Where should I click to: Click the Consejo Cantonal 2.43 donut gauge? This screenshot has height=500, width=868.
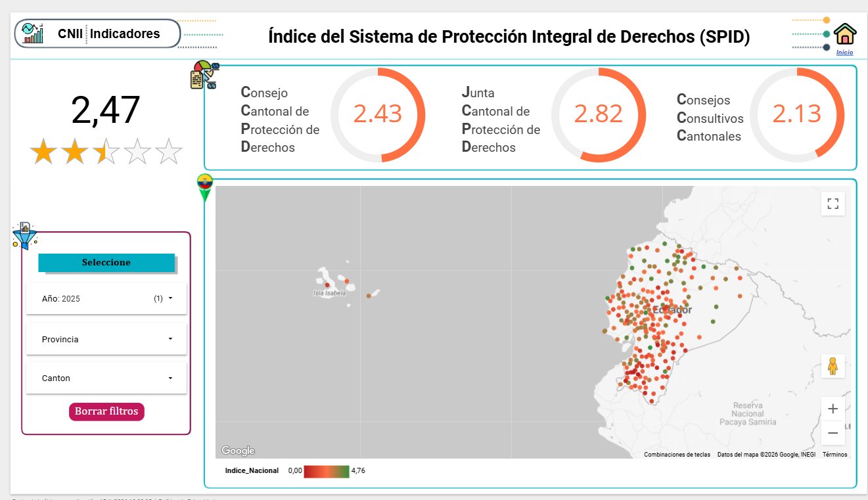pos(378,114)
